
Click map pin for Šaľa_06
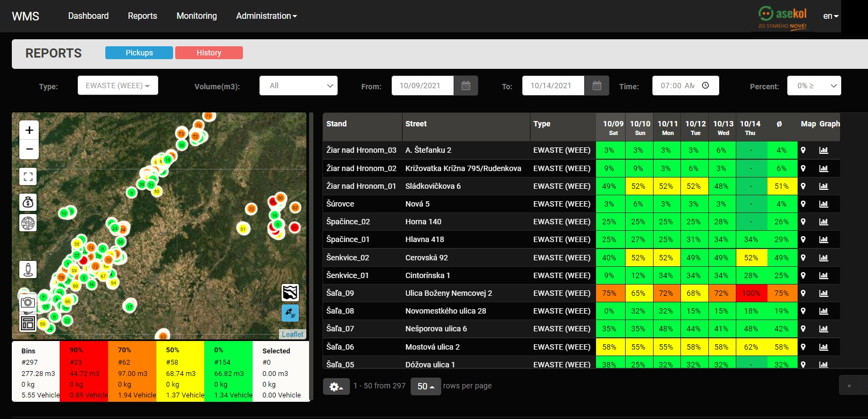pyautogui.click(x=803, y=347)
